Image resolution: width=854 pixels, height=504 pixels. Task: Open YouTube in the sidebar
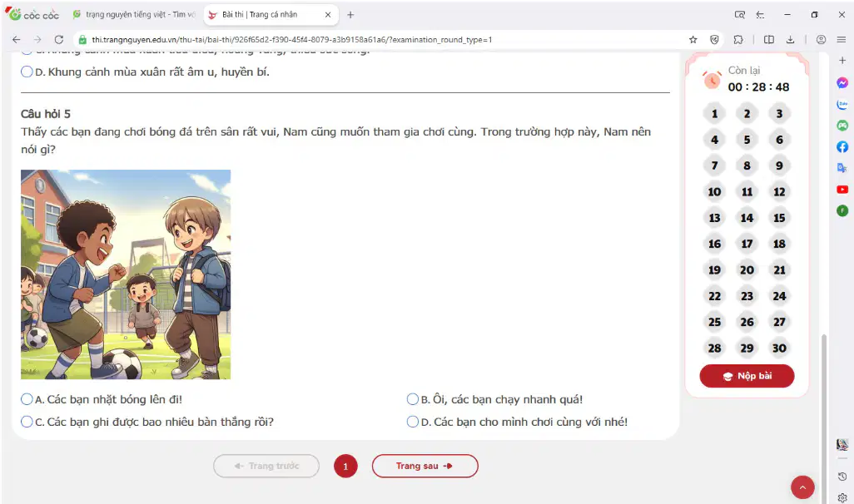click(x=842, y=190)
